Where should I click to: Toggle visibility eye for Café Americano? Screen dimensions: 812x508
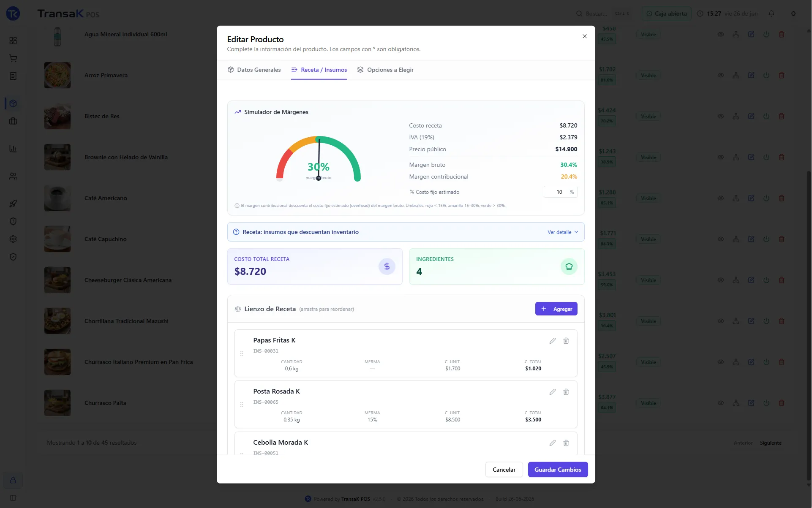pyautogui.click(x=720, y=198)
